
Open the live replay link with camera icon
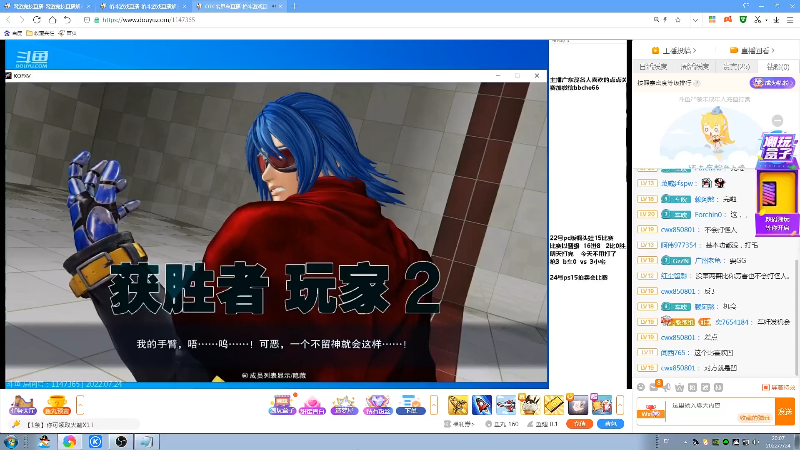752,51
